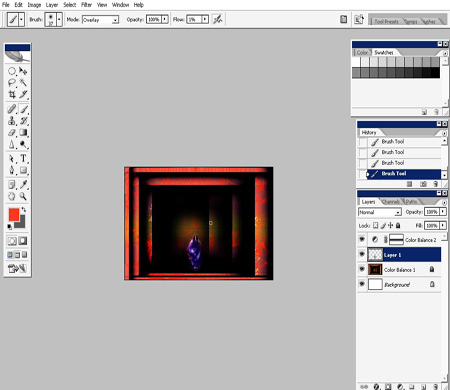Image resolution: width=450 pixels, height=390 pixels.
Task: Select the Gradient tool
Action: [x=23, y=132]
